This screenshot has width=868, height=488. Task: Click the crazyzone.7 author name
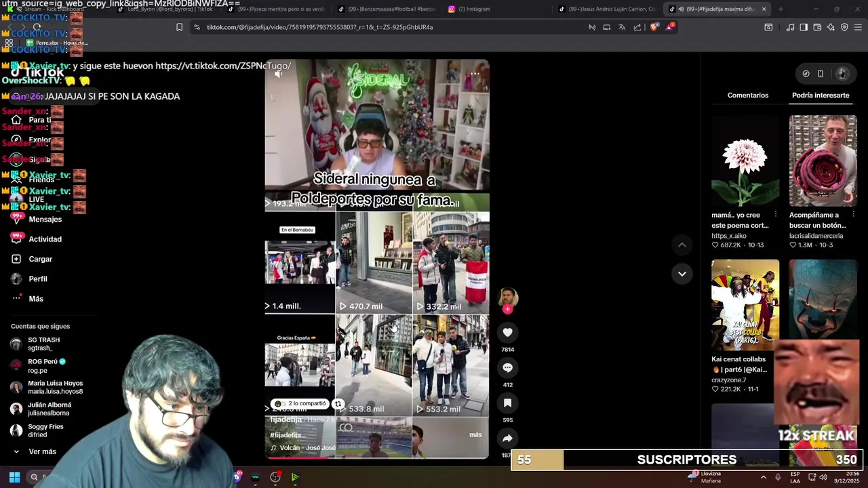[x=729, y=380]
